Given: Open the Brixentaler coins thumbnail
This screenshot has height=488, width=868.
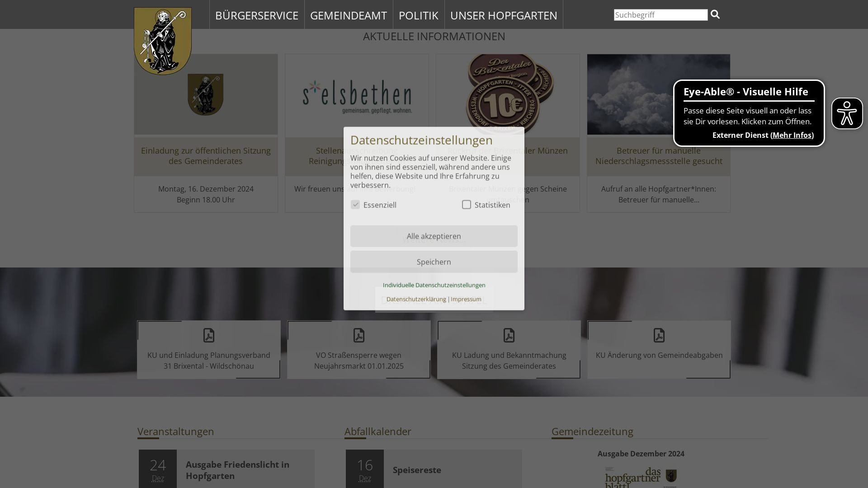Looking at the screenshot, I should pyautogui.click(x=508, y=94).
